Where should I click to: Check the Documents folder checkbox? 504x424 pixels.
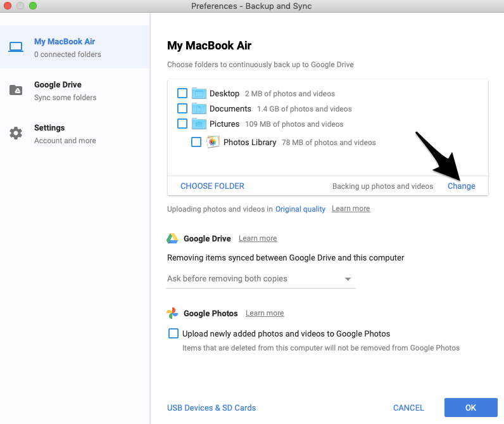(x=182, y=108)
